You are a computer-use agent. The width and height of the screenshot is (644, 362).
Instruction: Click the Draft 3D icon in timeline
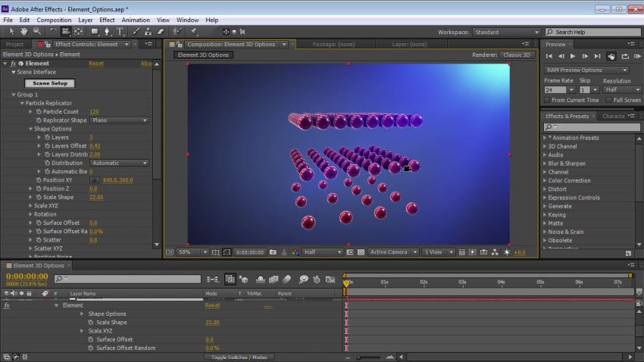click(243, 279)
